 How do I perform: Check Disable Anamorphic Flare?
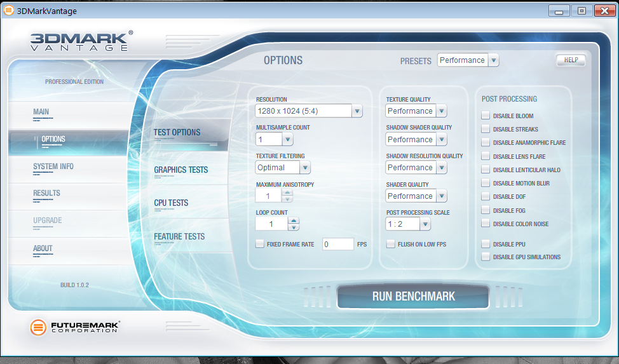tap(486, 142)
